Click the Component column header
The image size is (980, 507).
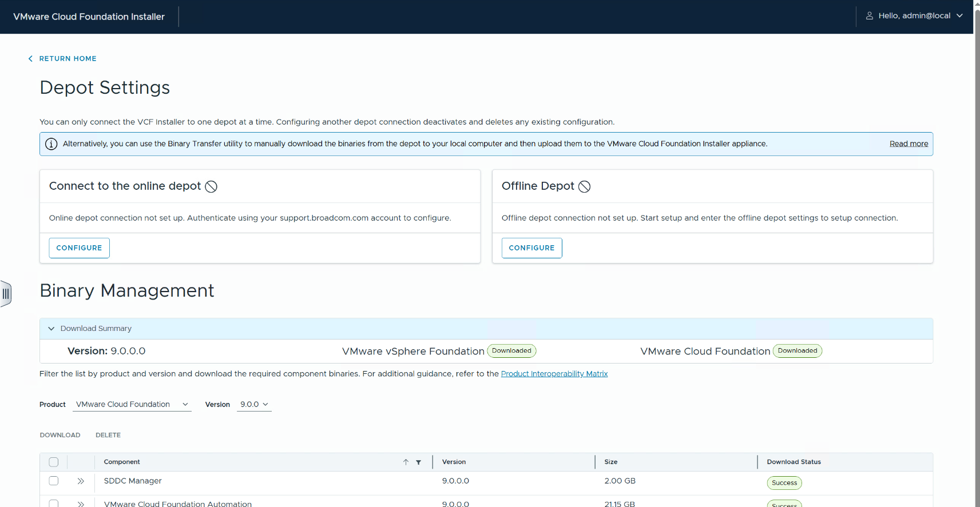(122, 462)
